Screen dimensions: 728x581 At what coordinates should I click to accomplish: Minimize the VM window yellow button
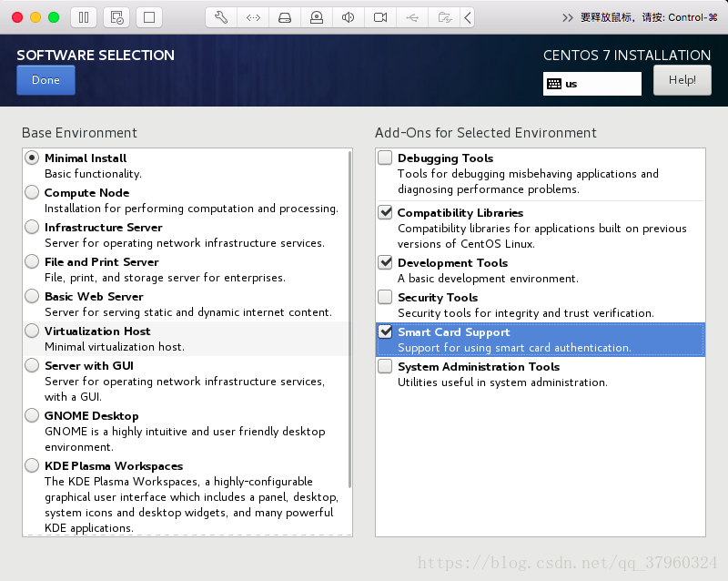pos(35,17)
